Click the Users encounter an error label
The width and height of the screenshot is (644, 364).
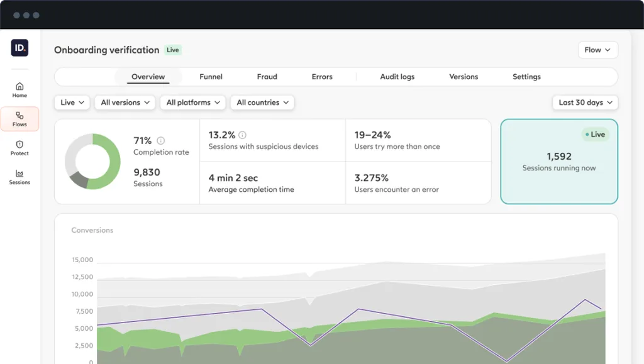click(396, 190)
